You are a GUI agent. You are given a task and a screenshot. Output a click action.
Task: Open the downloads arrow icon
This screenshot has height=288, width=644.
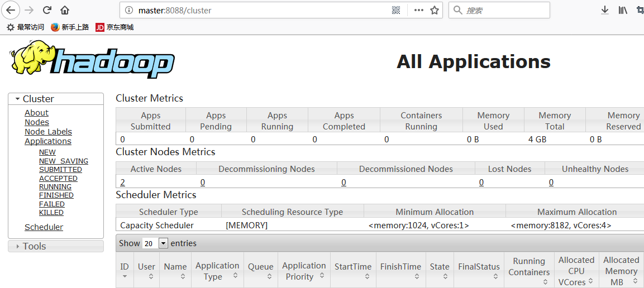[604, 10]
